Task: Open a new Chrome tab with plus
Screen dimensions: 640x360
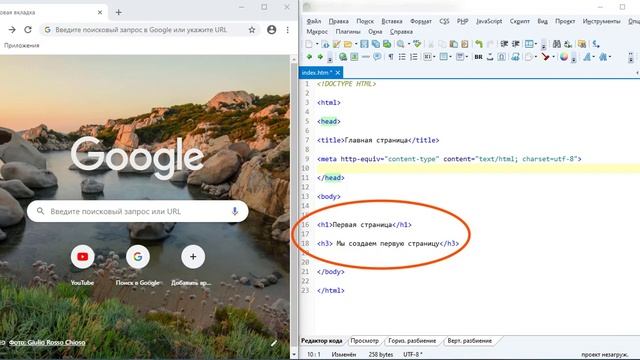Action: (118, 12)
